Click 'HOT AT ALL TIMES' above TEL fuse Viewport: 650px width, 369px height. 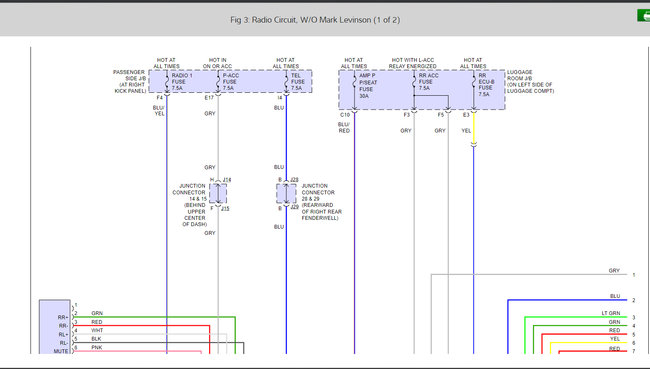pos(286,63)
